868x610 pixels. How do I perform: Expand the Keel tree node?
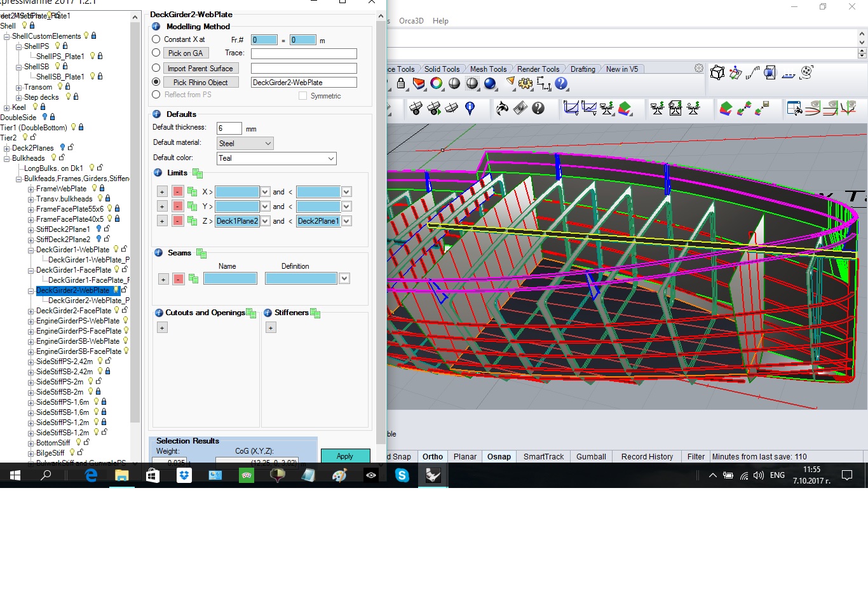[7, 107]
